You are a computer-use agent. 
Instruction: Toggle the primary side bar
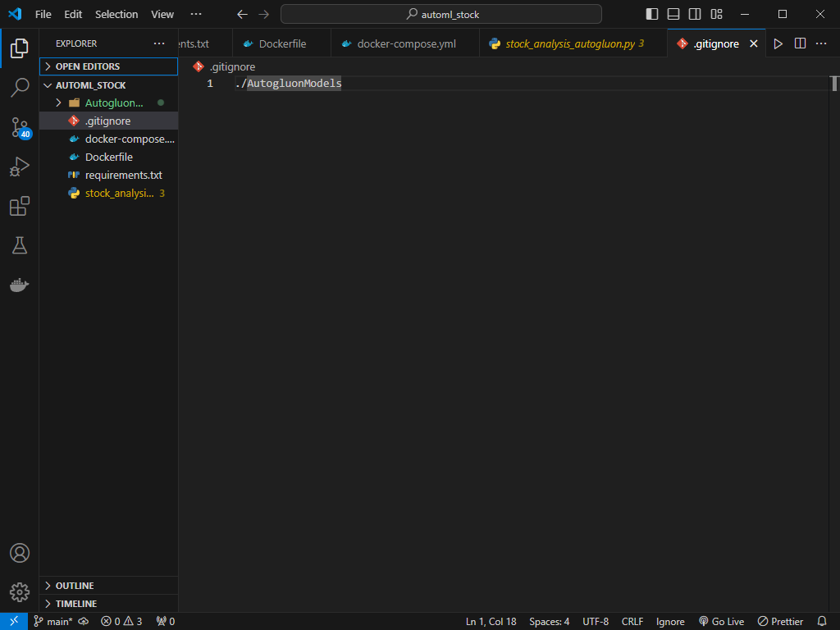click(652, 15)
